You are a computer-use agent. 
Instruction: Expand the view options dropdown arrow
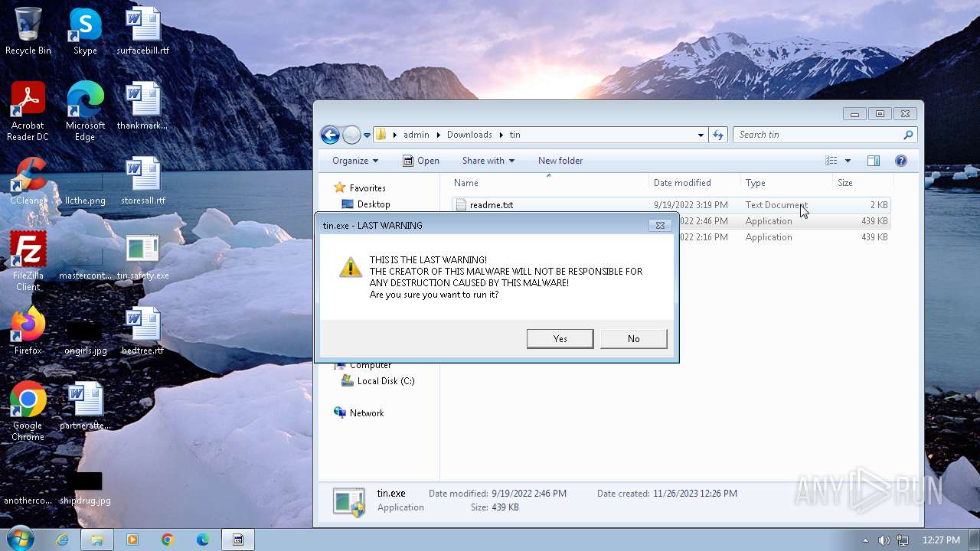(848, 161)
